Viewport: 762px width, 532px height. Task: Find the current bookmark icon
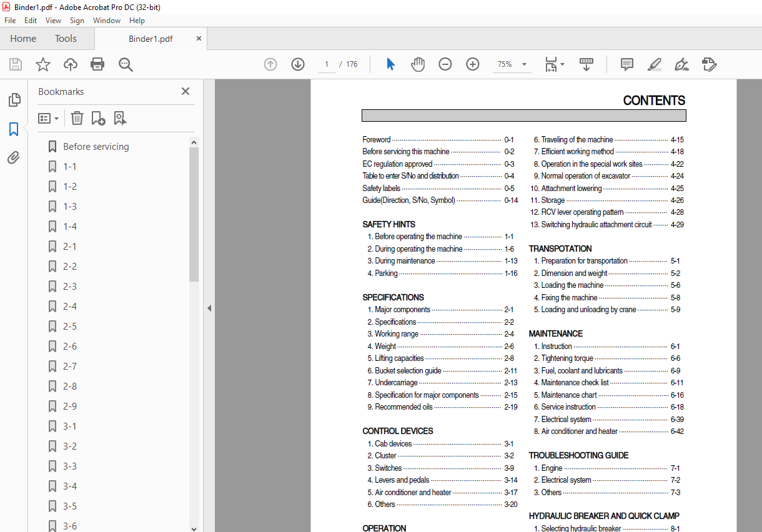coord(120,118)
